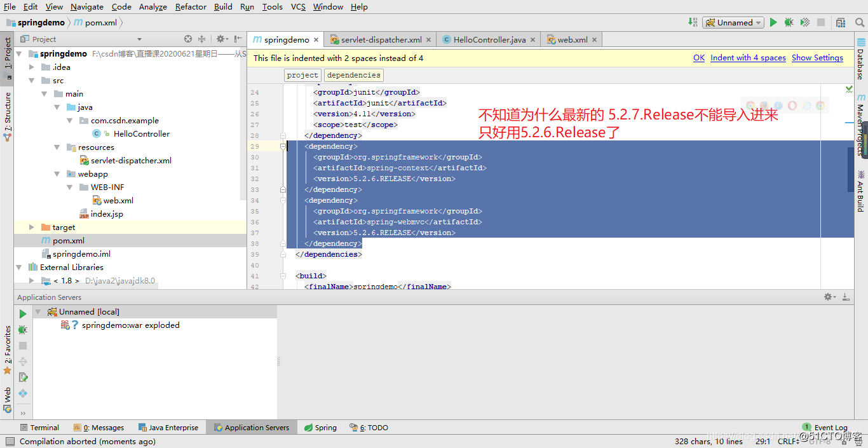Switch to the web.xml editor tab
868x448 pixels.
(x=573, y=39)
